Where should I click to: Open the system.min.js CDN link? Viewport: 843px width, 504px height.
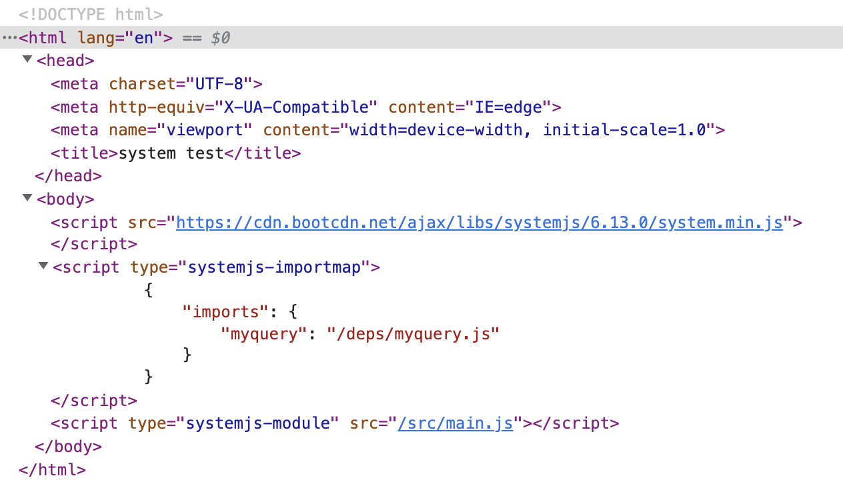479,222
